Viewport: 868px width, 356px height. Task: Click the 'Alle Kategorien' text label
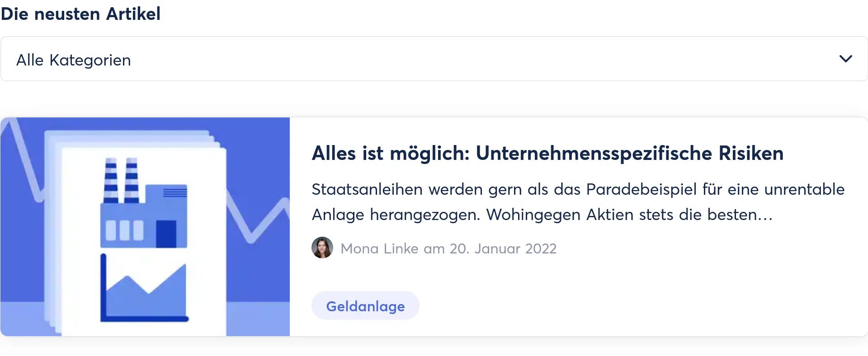point(74,60)
